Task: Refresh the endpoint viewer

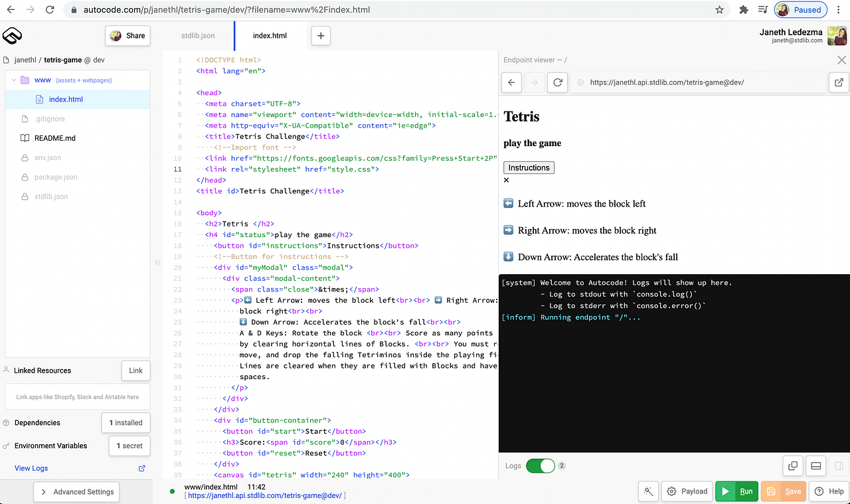Action: pyautogui.click(x=557, y=82)
